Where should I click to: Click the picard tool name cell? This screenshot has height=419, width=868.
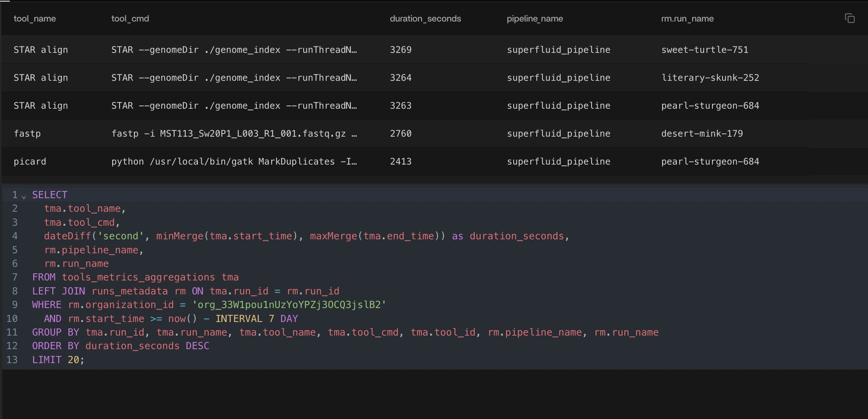click(30, 162)
